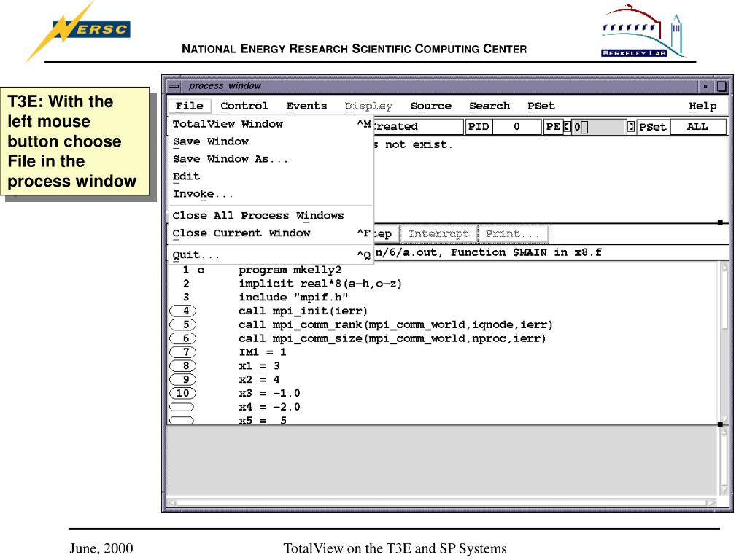
Task: Click the PE number input field
Action: point(599,127)
